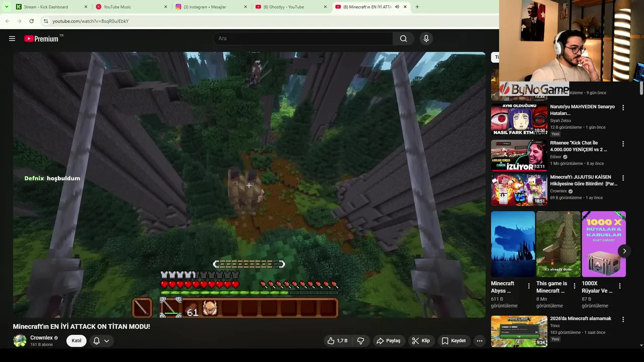Open options for Naruto'yu MAHVEDEN video
This screenshot has width=644, height=362.
tap(623, 108)
